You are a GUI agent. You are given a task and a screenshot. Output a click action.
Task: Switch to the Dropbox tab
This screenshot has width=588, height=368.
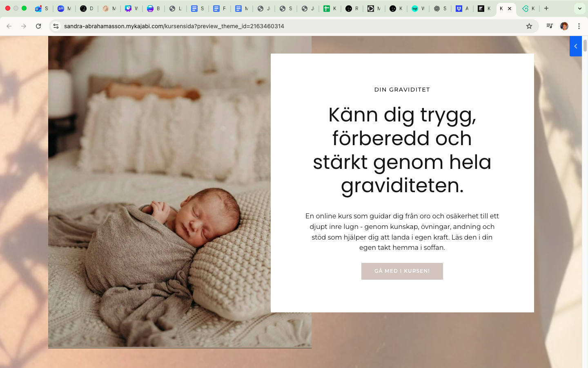(x=462, y=8)
